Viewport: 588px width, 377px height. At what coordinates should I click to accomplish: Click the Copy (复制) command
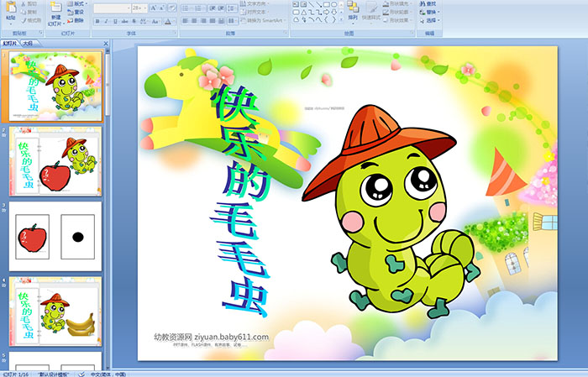point(29,12)
